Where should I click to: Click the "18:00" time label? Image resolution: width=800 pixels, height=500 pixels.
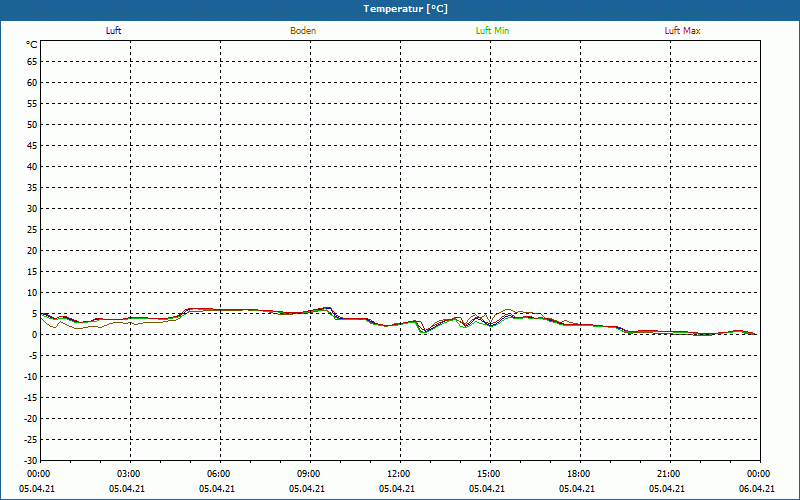(x=579, y=474)
